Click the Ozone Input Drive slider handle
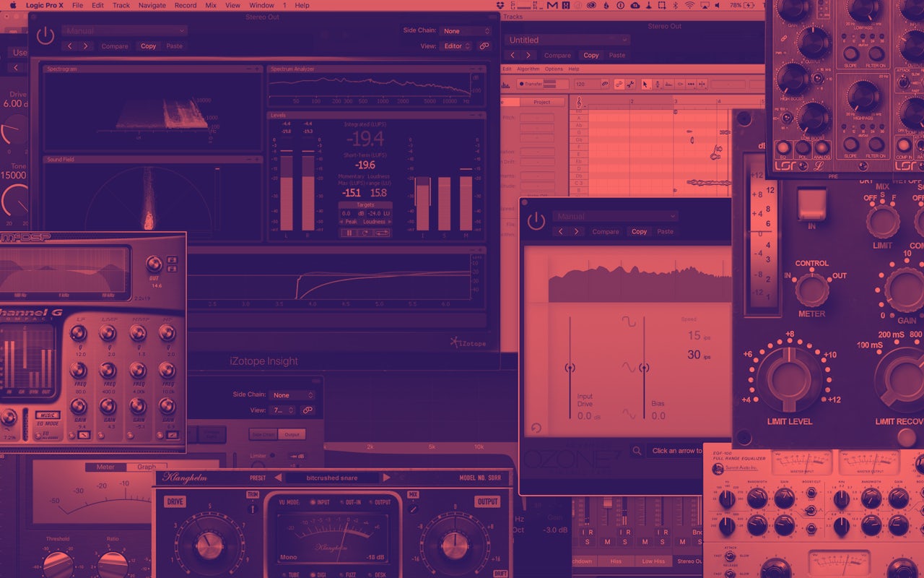 pyautogui.click(x=570, y=368)
